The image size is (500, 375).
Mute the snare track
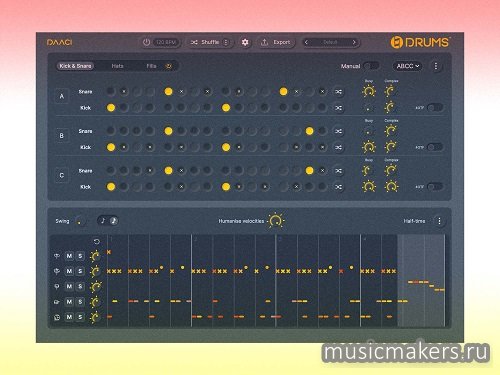pos(69,302)
